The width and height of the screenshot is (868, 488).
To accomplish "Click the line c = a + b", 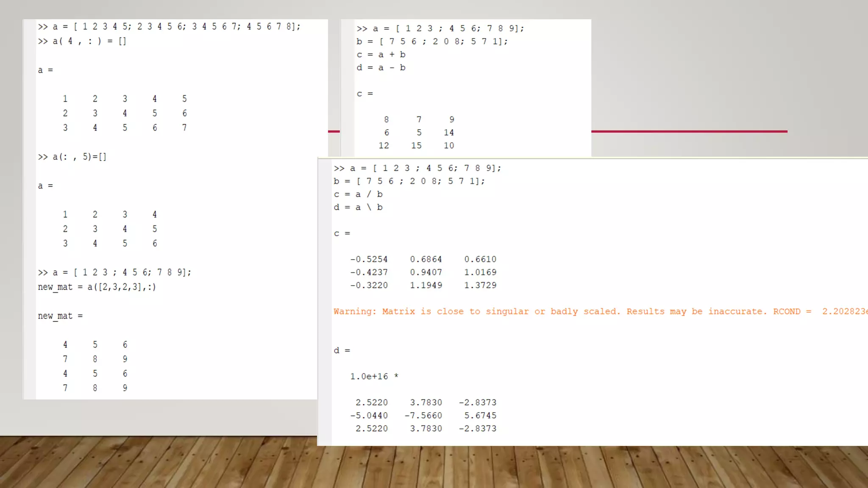I will pos(381,55).
